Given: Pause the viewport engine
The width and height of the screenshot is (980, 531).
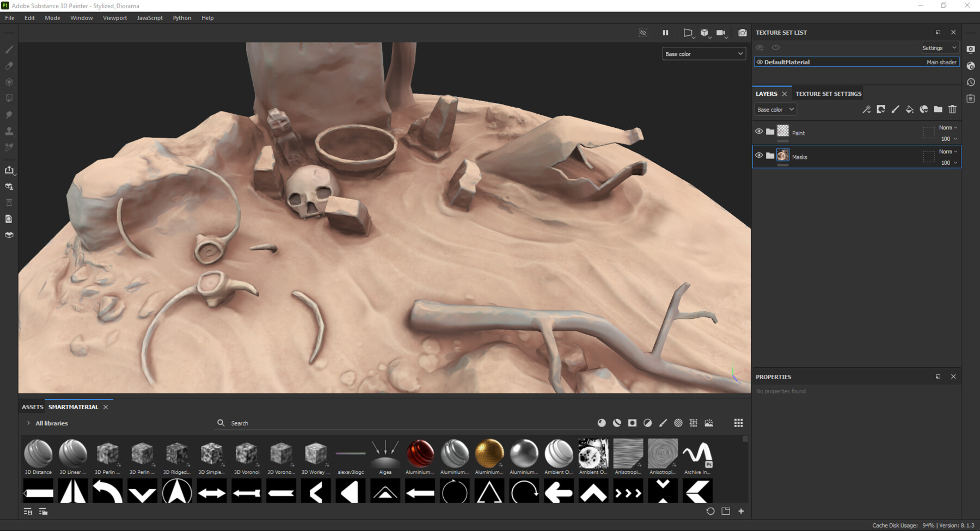Looking at the screenshot, I should tap(665, 33).
